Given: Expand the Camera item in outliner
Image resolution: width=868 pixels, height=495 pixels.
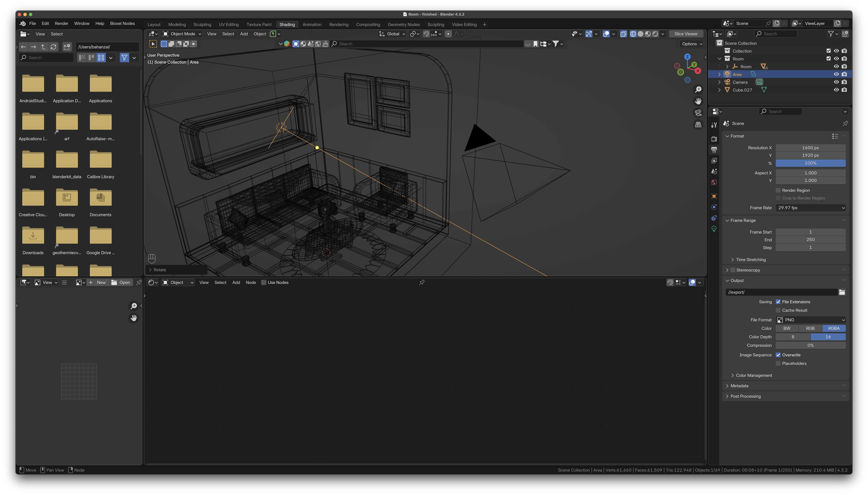Looking at the screenshot, I should (719, 82).
